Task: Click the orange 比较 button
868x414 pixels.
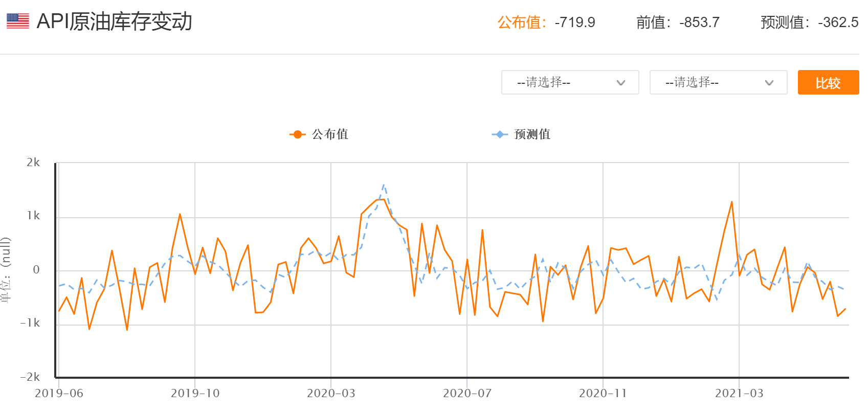Action: [x=829, y=82]
